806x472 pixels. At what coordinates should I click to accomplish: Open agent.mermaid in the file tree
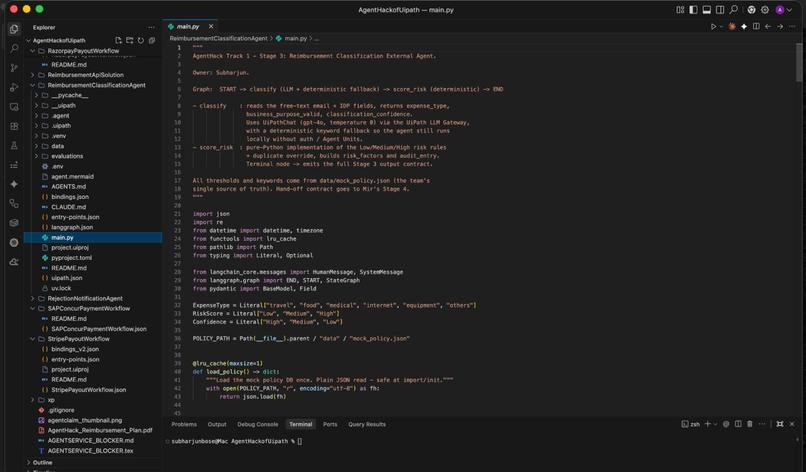pos(72,176)
